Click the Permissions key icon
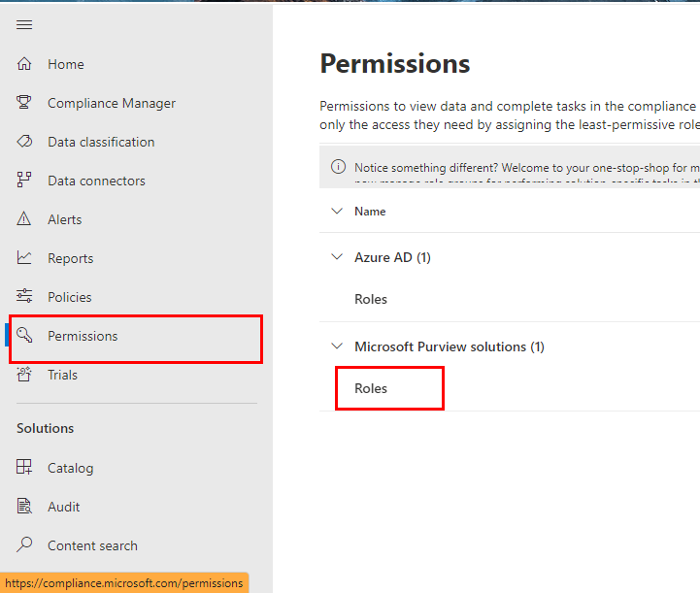The height and width of the screenshot is (593, 700). tap(24, 335)
